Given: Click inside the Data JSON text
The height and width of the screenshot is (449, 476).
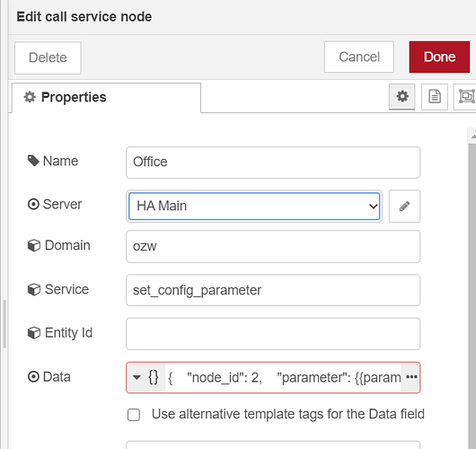Looking at the screenshot, I should point(284,378).
